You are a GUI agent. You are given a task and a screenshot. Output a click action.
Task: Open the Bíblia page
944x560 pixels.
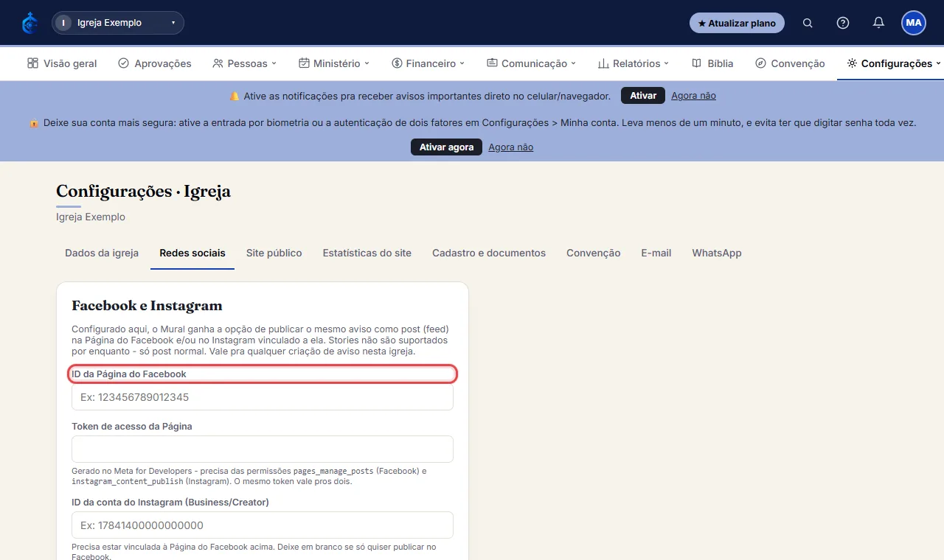click(712, 63)
